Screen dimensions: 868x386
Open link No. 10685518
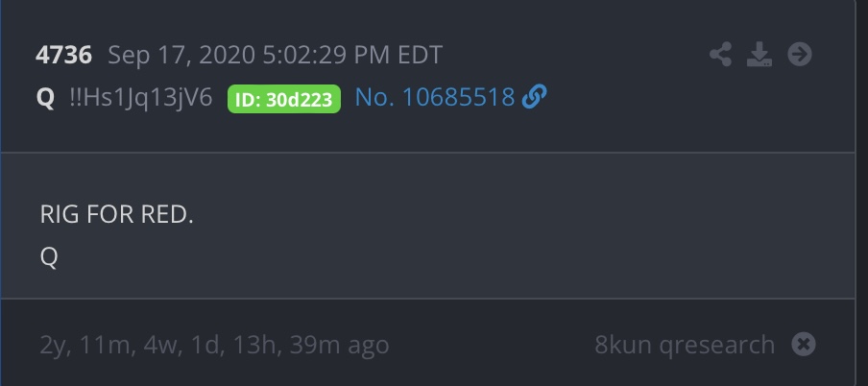pos(435,98)
